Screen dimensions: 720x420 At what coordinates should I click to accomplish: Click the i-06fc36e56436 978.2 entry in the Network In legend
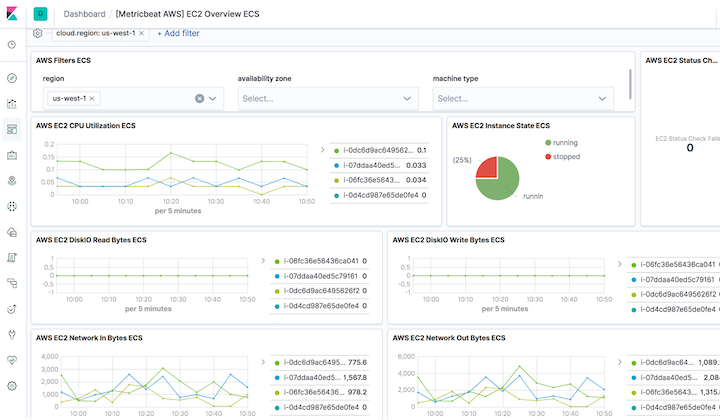pyautogui.click(x=320, y=392)
